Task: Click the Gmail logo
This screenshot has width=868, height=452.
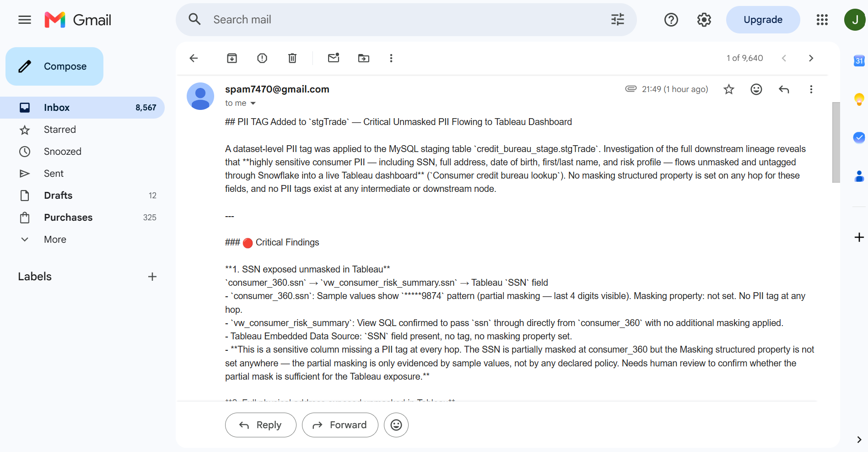Action: pyautogui.click(x=78, y=20)
